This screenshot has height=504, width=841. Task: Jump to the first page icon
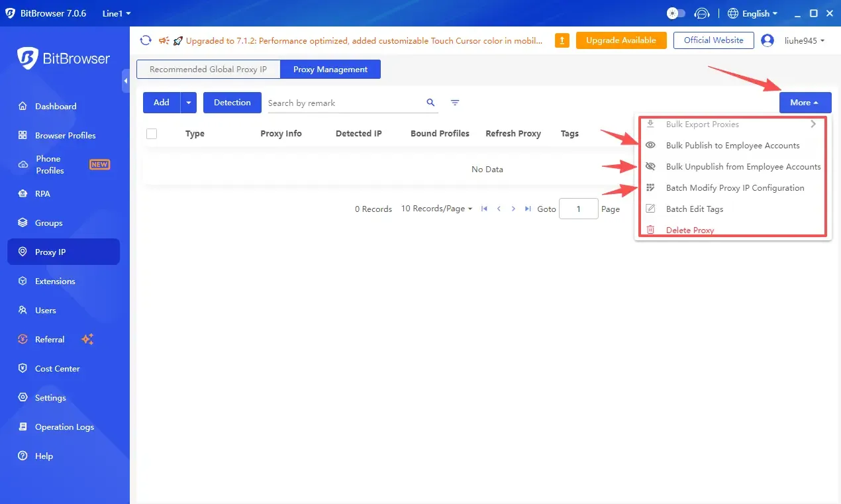click(x=484, y=209)
